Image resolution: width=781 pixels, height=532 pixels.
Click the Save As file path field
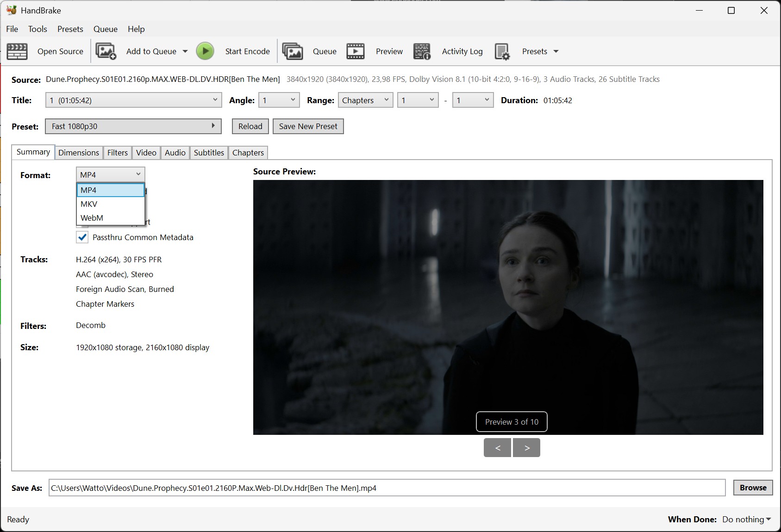click(387, 488)
